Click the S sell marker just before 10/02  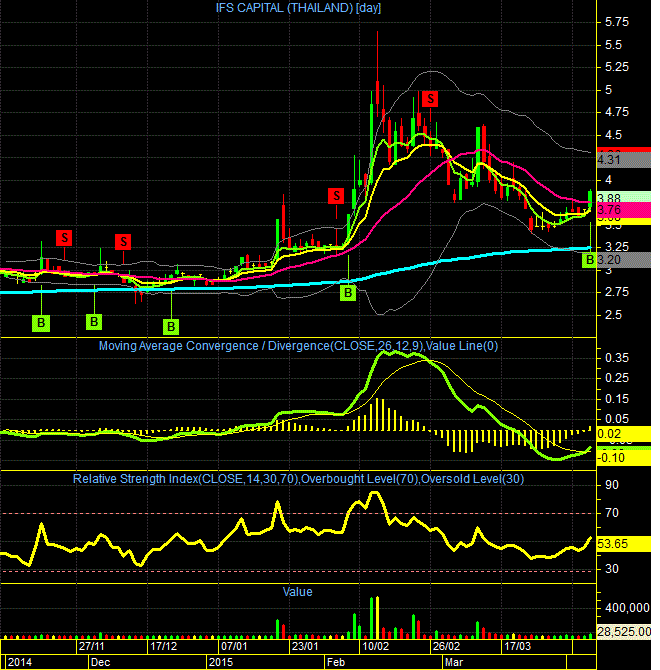click(336, 196)
